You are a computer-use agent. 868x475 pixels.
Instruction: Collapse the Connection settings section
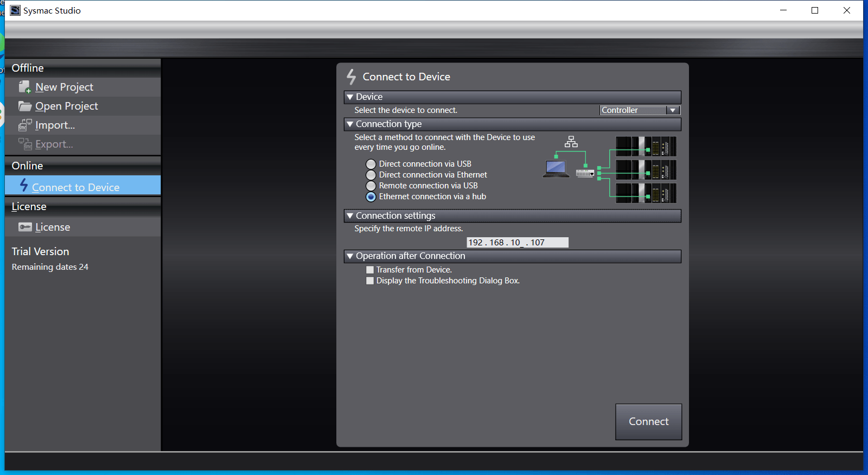tap(350, 216)
